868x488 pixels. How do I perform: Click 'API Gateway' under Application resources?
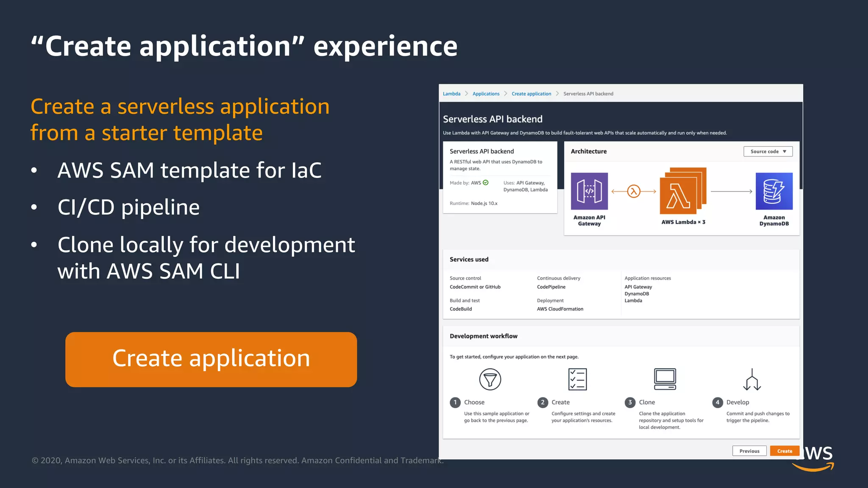[638, 287]
